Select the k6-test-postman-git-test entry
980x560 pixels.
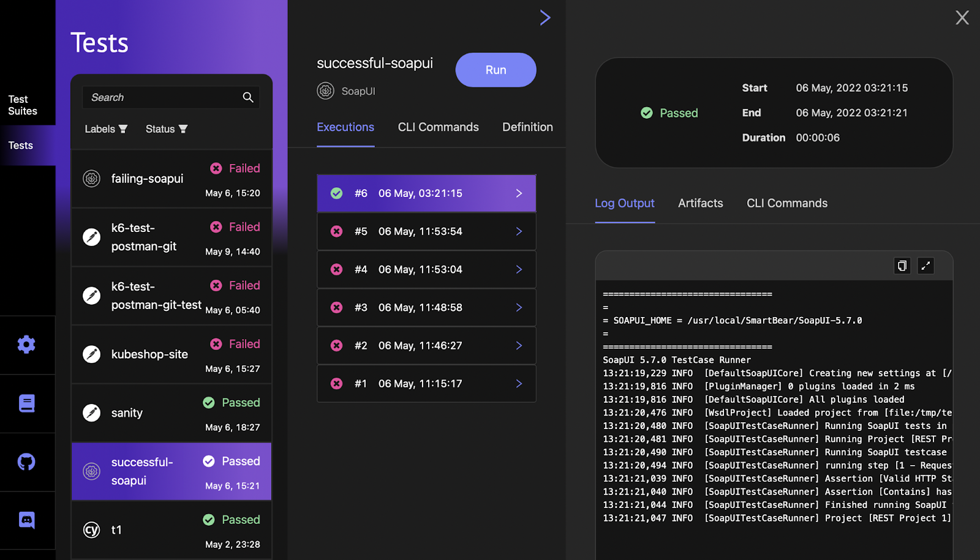[171, 296]
